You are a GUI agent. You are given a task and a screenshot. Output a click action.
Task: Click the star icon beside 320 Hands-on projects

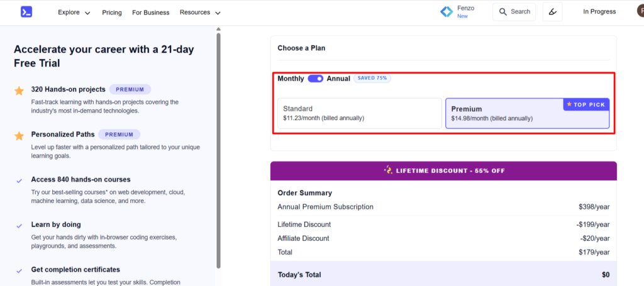19,91
